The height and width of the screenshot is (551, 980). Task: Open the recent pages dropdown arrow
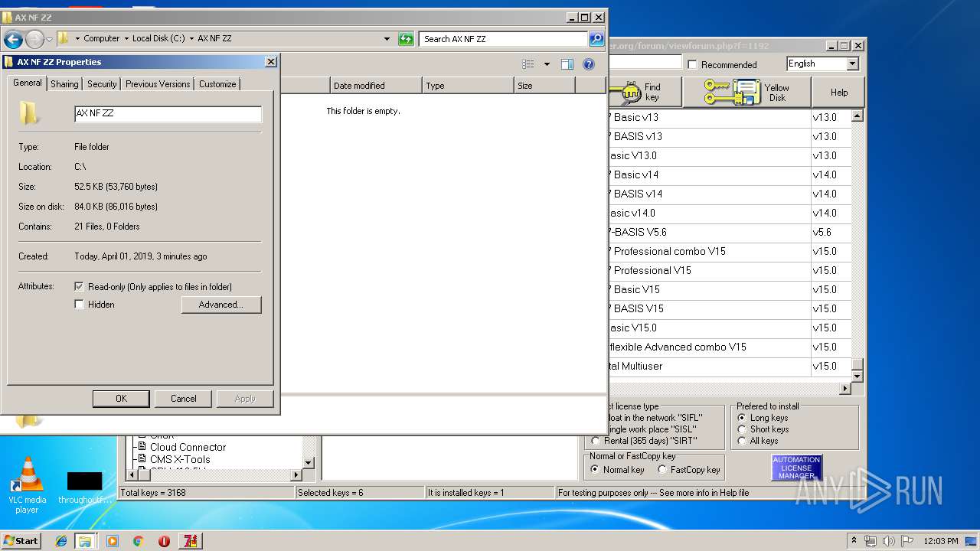49,39
